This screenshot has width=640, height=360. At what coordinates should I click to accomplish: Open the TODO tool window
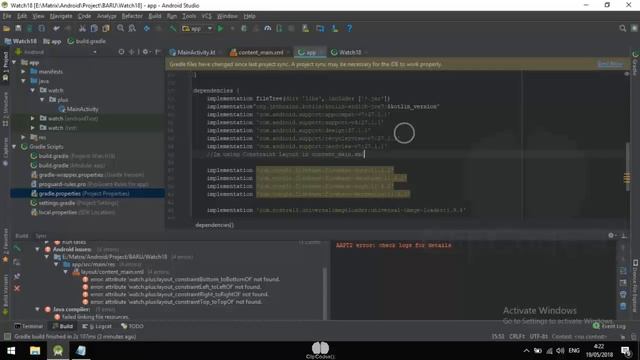pyautogui.click(x=132, y=326)
